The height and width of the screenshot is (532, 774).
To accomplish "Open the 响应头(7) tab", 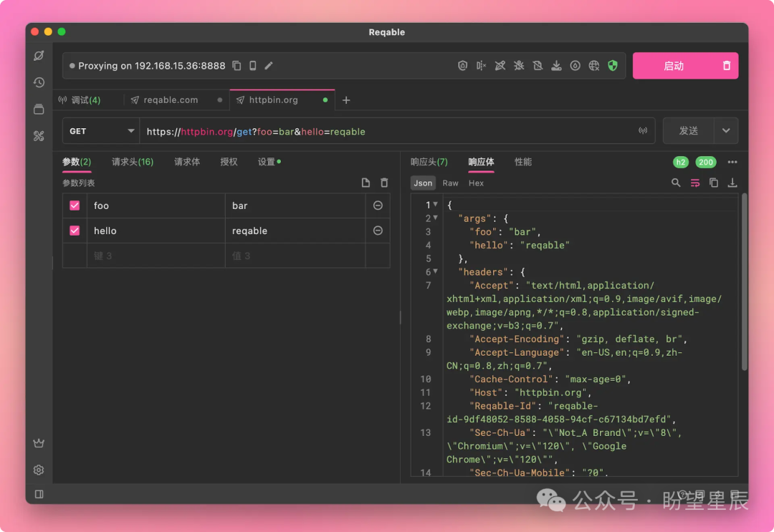I will [429, 163].
